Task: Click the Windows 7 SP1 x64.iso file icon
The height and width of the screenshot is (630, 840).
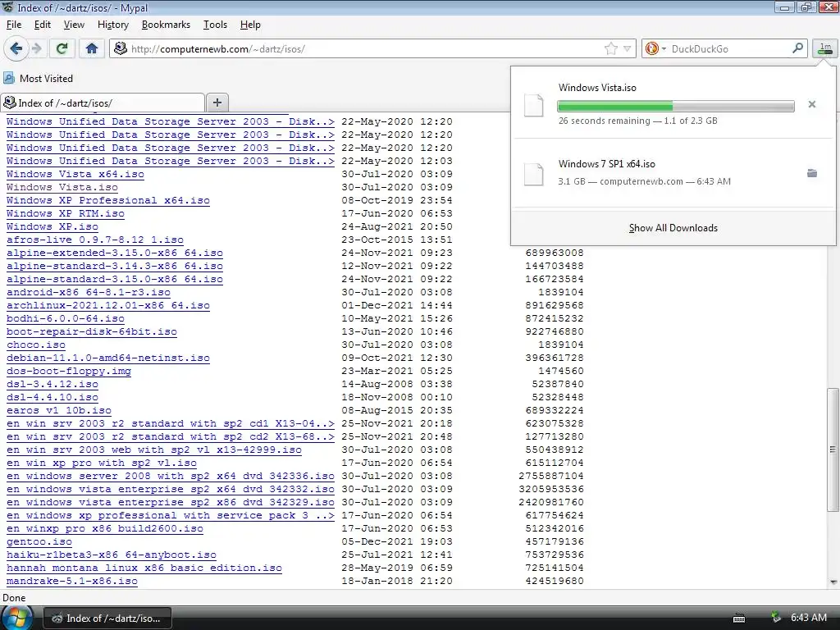Action: pos(533,174)
